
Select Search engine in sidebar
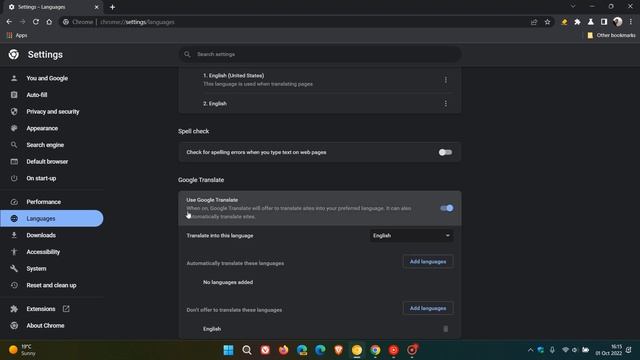coord(45,145)
